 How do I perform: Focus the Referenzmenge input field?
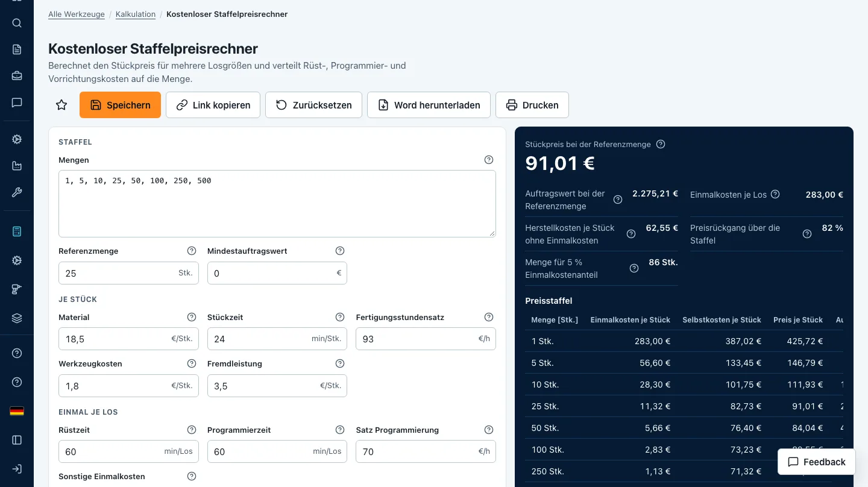128,273
